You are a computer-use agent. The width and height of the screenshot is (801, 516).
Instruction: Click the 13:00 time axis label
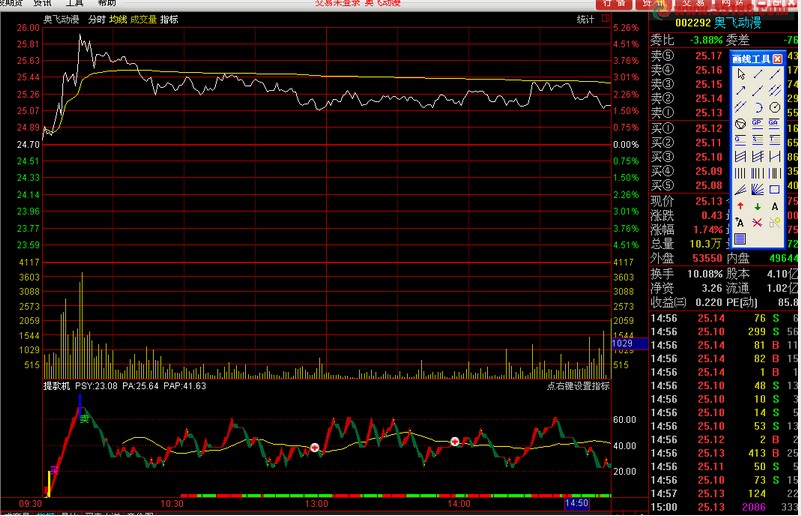coord(317,504)
